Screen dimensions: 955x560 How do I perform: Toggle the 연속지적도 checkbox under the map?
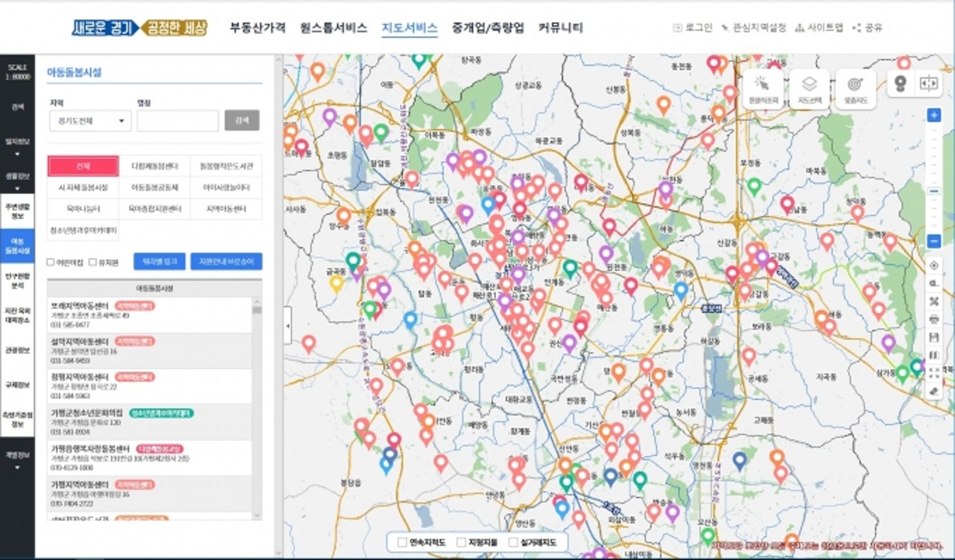pos(402,542)
